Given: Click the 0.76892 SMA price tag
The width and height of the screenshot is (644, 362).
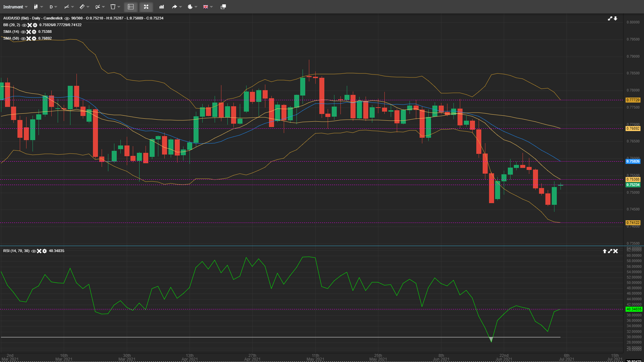Looking at the screenshot, I should click(x=633, y=128).
